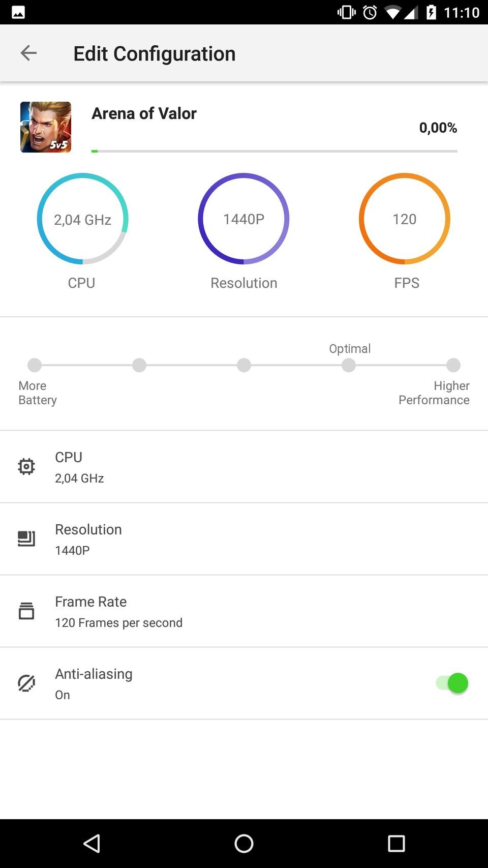The height and width of the screenshot is (868, 488).
Task: Open the Resolution 1440P setting
Action: click(x=244, y=539)
